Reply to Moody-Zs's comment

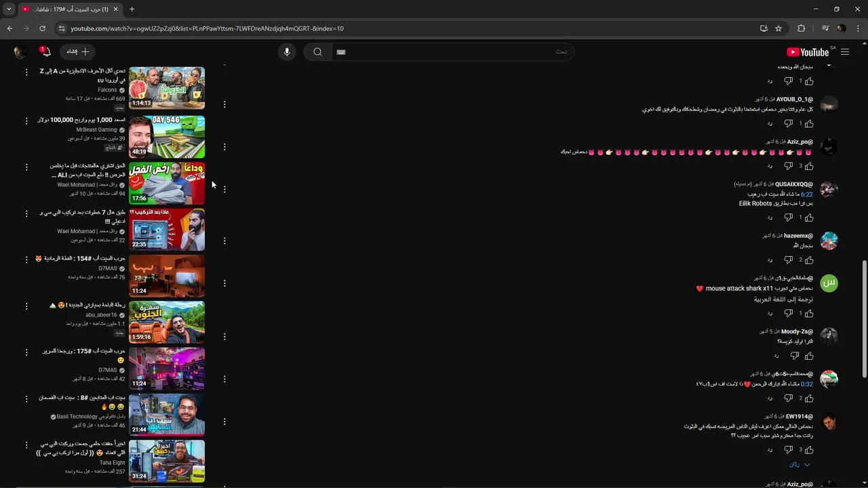(776, 356)
